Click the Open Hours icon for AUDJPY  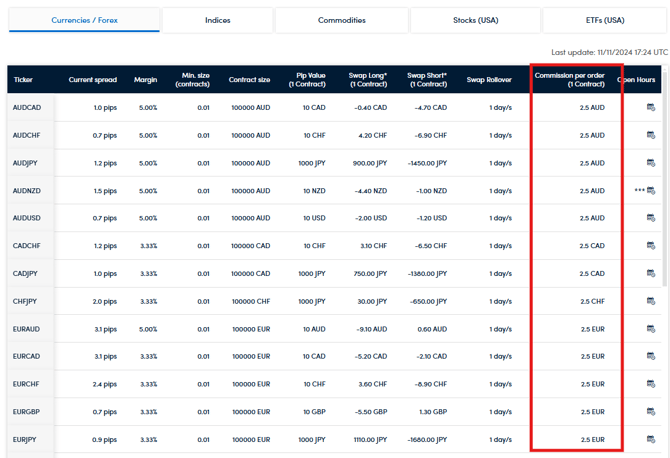(x=651, y=163)
